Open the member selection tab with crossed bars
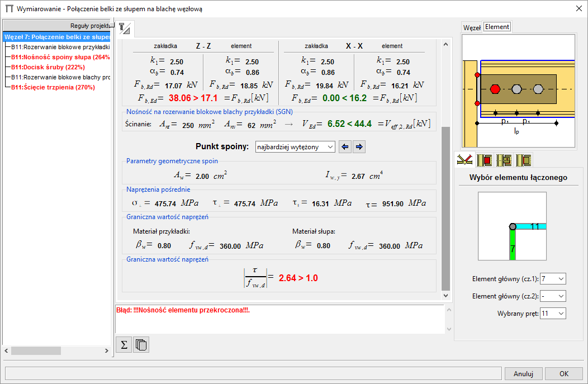The width and height of the screenshot is (588, 384). (x=464, y=160)
